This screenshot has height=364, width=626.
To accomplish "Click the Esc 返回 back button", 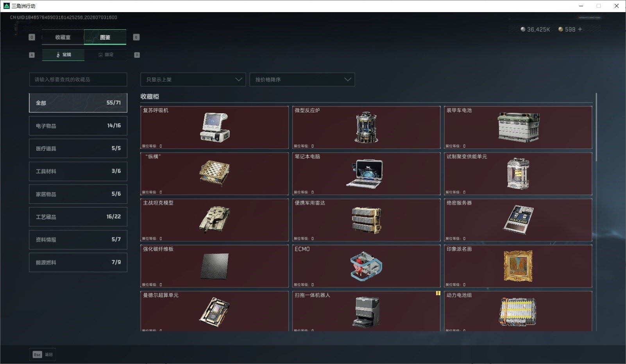I will coord(43,354).
